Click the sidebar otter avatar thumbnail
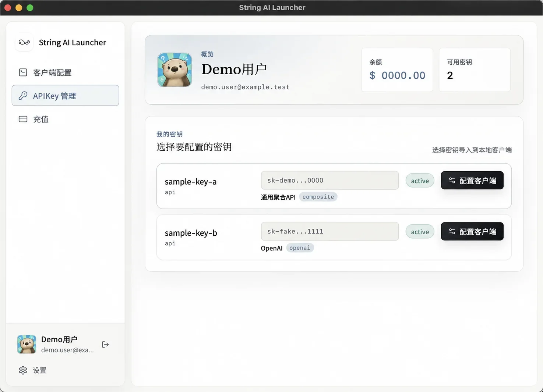This screenshot has height=392, width=543. [x=27, y=344]
